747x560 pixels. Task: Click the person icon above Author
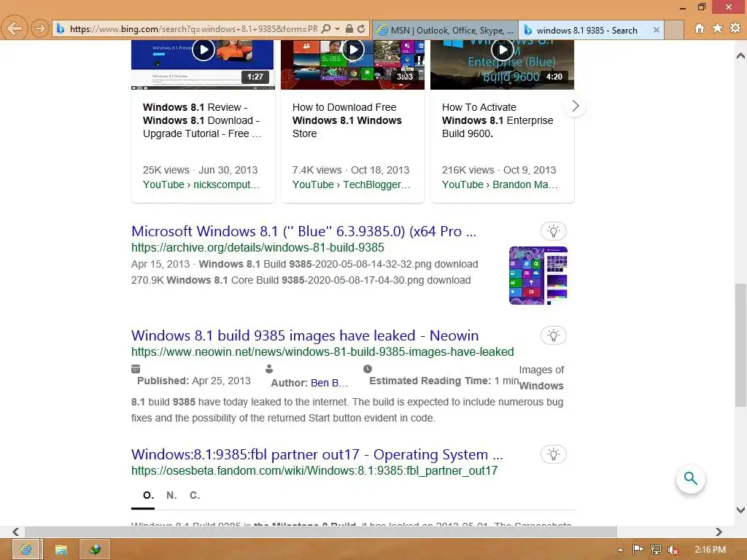point(269,369)
